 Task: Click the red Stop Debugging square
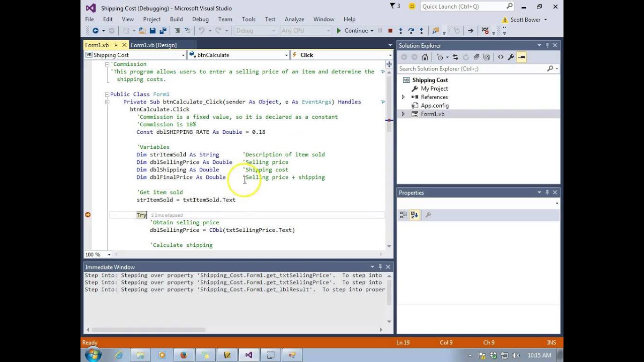point(390,31)
